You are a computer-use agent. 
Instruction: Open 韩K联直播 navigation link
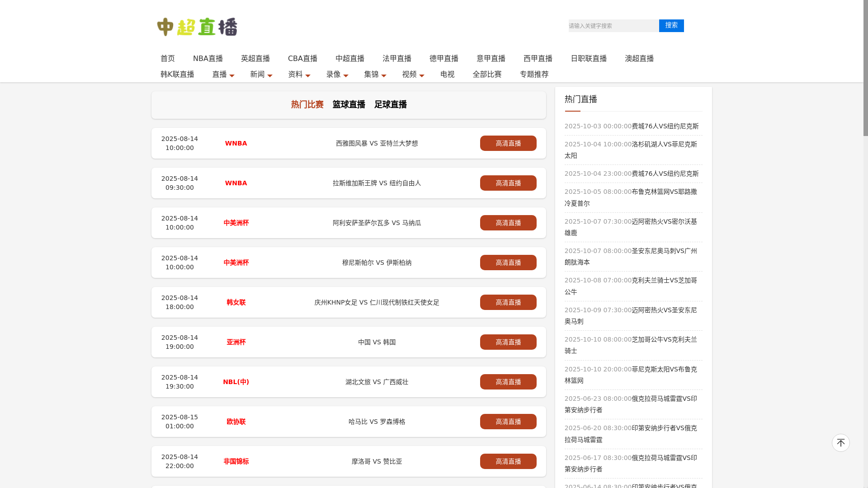click(177, 74)
